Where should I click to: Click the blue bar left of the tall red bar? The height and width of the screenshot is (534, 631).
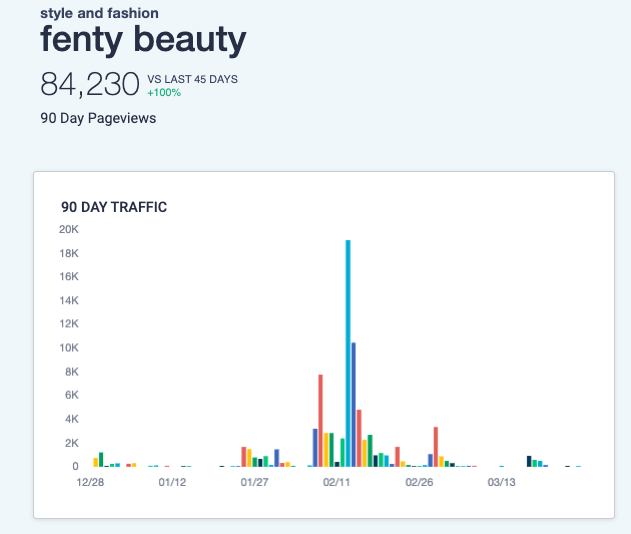pyautogui.click(x=315, y=448)
